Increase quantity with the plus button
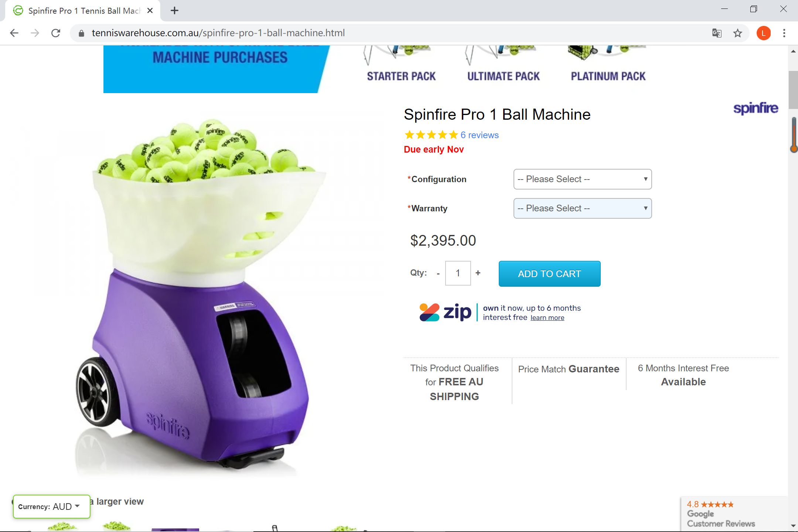798x532 pixels. pos(478,273)
